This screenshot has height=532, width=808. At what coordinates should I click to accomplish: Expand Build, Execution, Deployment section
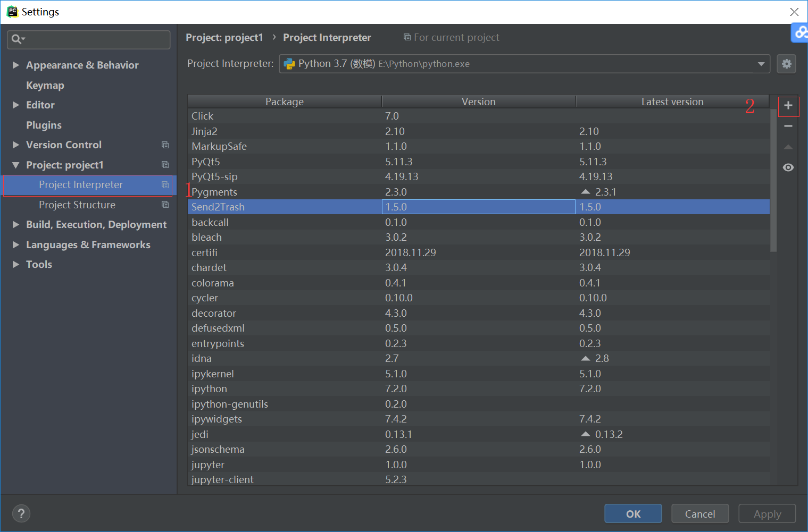pyautogui.click(x=16, y=225)
